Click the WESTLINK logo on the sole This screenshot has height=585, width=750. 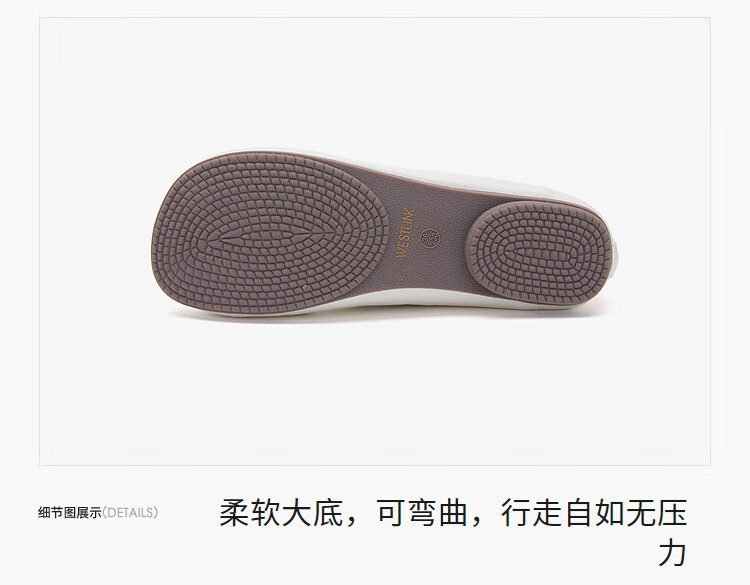pyautogui.click(x=406, y=234)
